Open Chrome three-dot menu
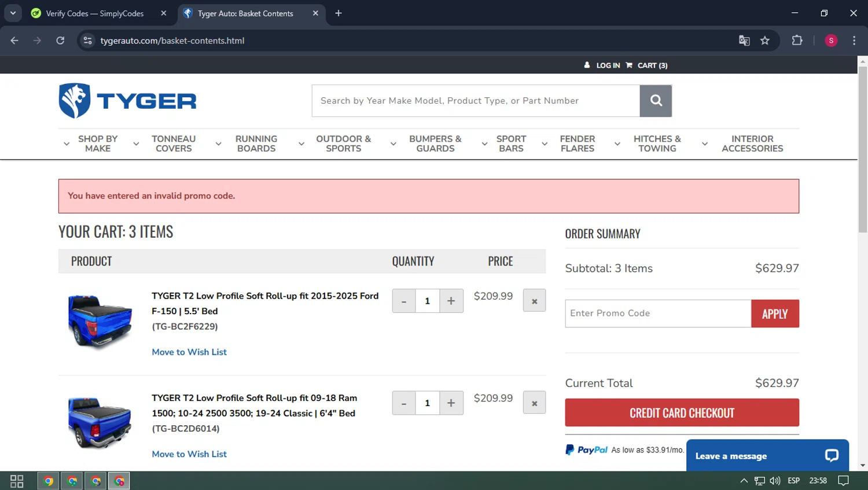 pos(854,40)
